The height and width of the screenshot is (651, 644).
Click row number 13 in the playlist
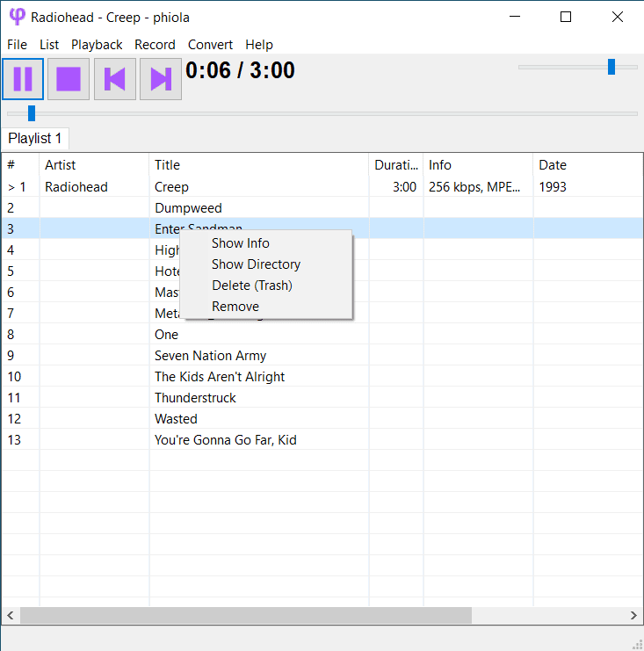coord(14,440)
